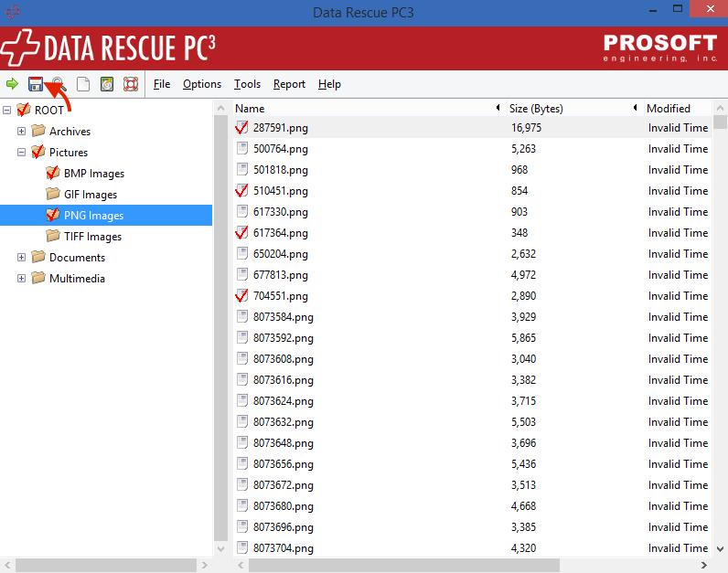Click the Name column sort arrow

click(x=498, y=108)
